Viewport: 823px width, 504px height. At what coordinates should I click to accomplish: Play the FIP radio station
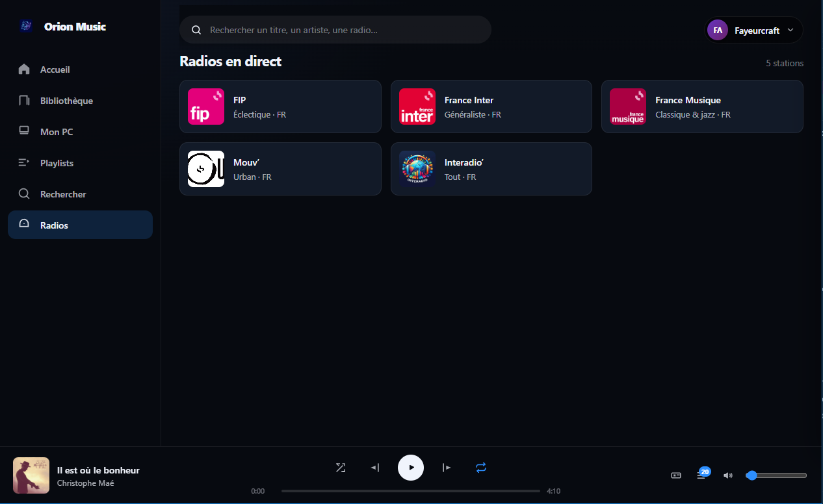(x=280, y=107)
